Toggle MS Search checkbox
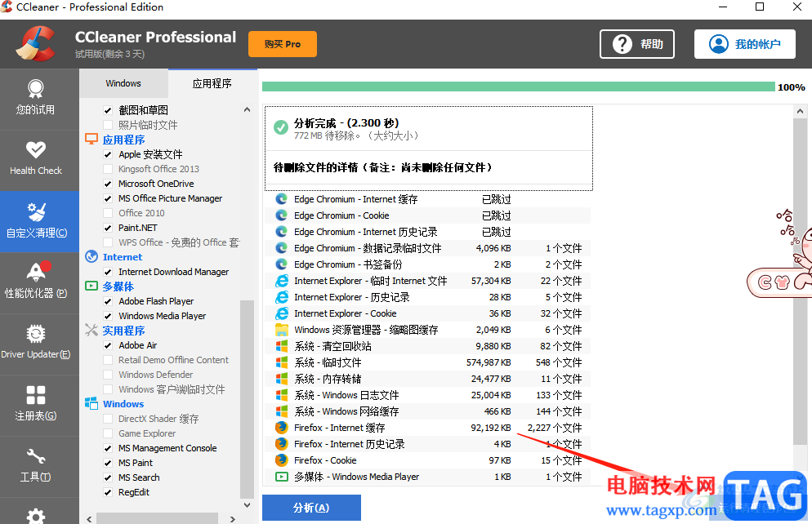Viewport: 812px width, 524px height. click(108, 477)
